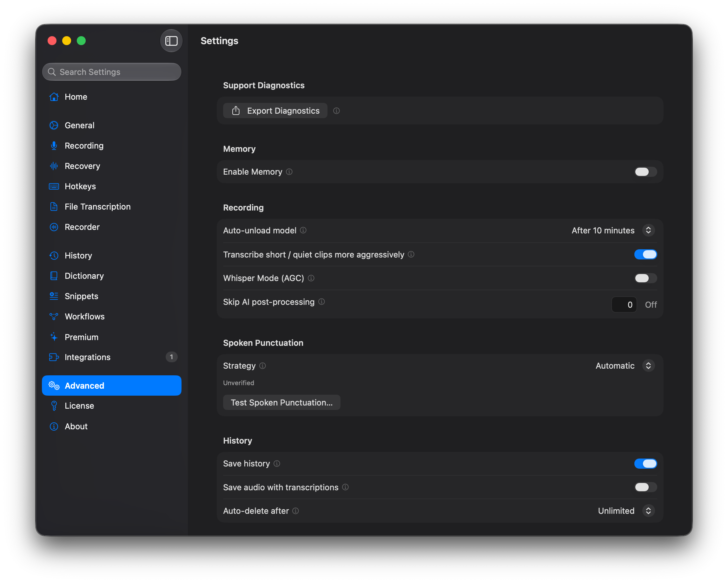Click the Snippets list icon
Viewport: 728px width, 583px height.
54,296
